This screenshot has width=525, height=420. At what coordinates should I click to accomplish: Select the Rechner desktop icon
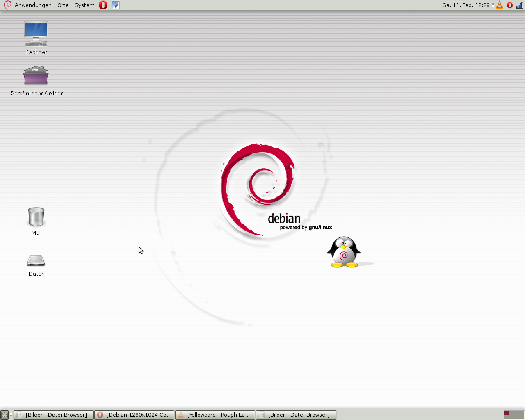36,35
